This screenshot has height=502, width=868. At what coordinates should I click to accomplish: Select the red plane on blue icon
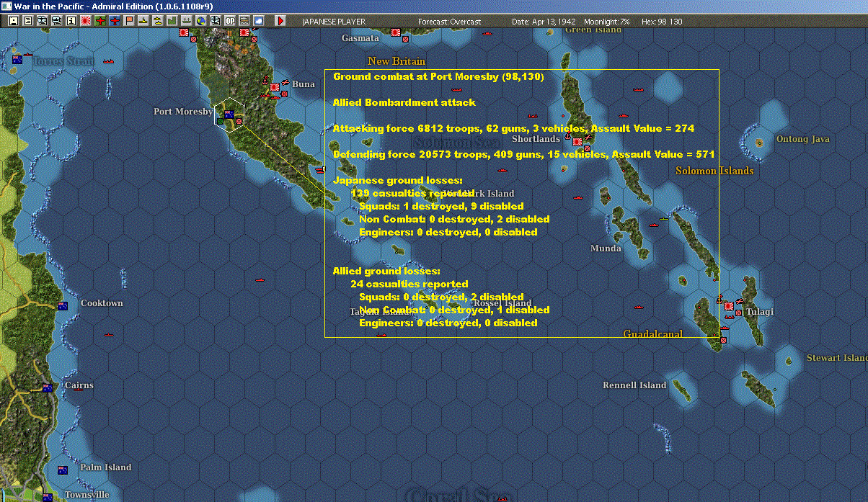tap(115, 21)
